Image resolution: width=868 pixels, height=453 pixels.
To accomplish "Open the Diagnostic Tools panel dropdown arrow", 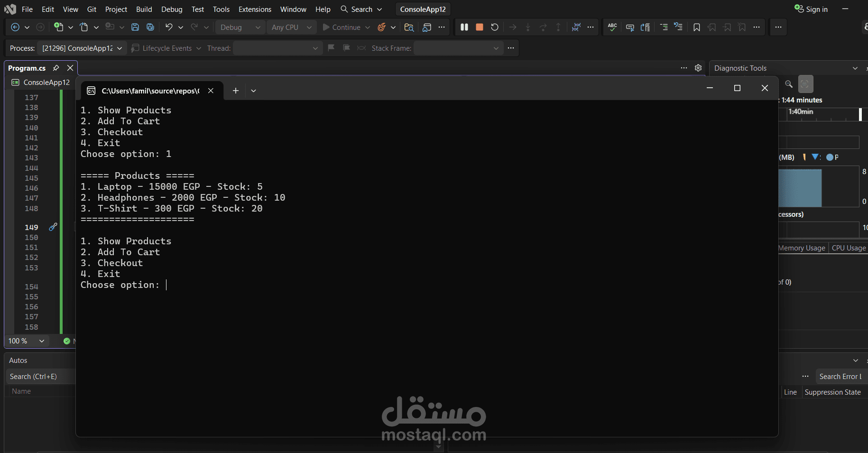I will pos(855,68).
